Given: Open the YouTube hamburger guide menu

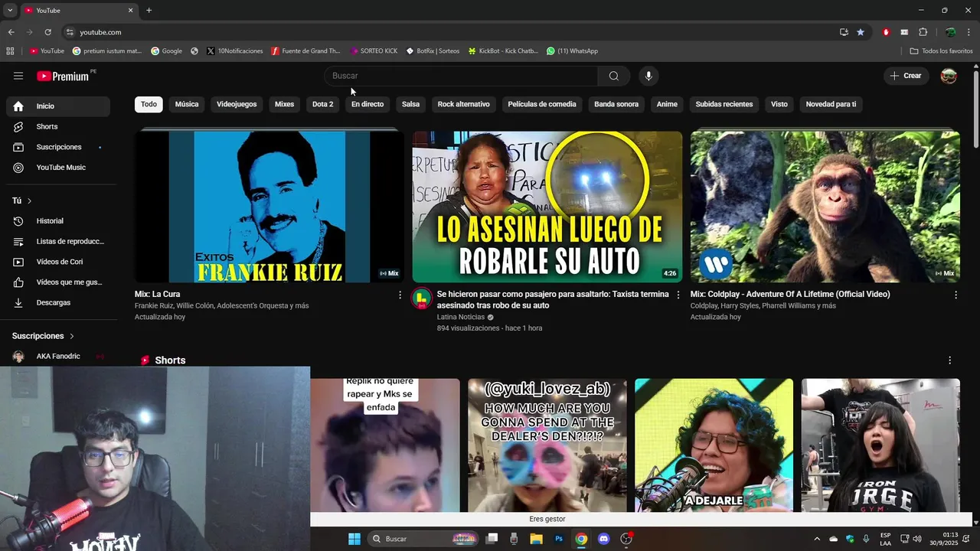Looking at the screenshot, I should click(18, 76).
